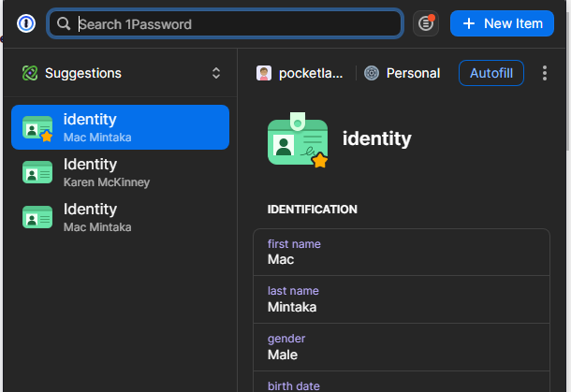Open the notifications icon with red dot
This screenshot has height=392, width=571.
pyautogui.click(x=426, y=23)
